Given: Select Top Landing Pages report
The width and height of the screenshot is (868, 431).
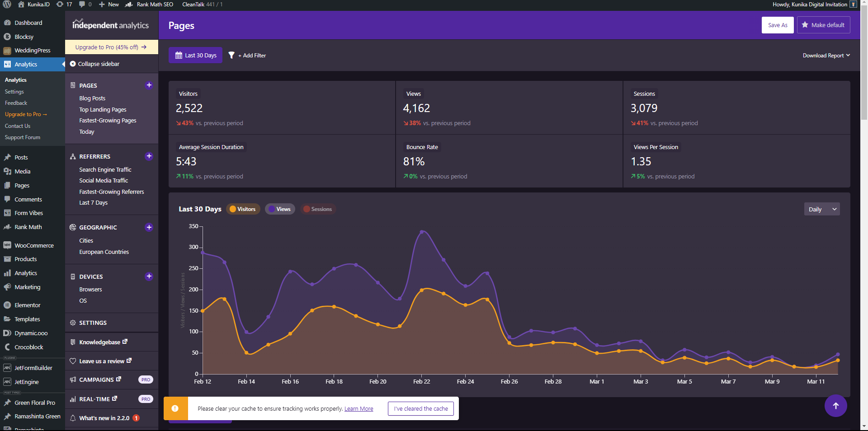Looking at the screenshot, I should point(103,109).
